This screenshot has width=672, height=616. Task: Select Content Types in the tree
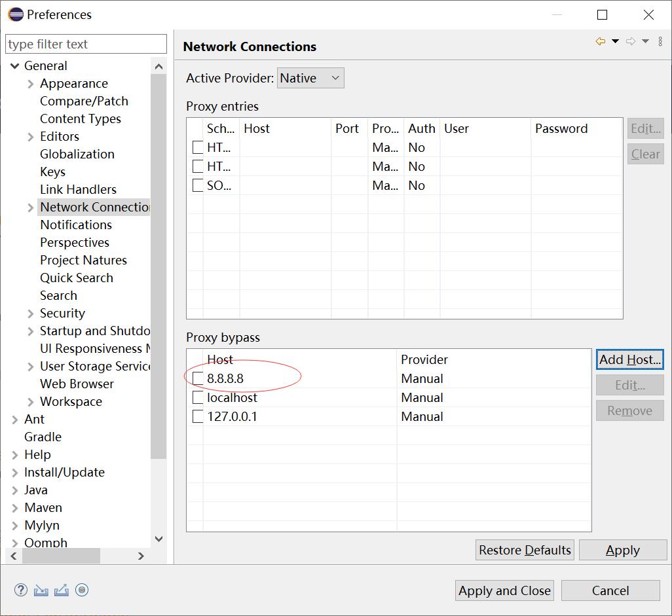(81, 118)
